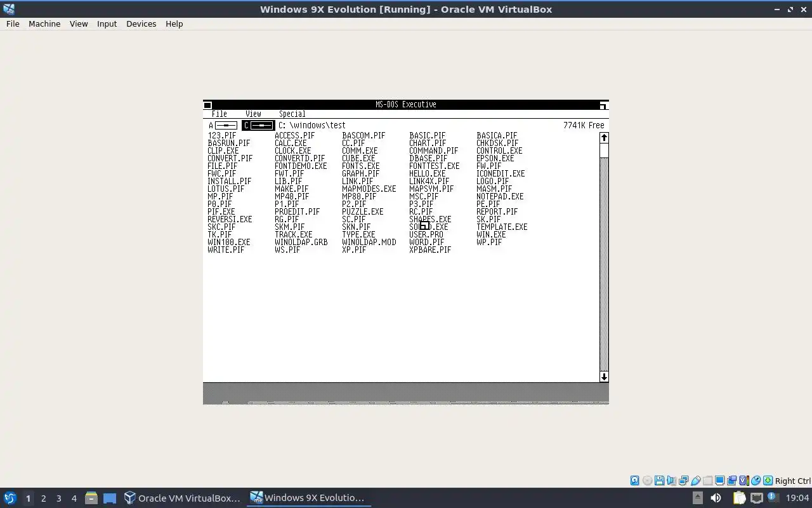Open the MS-DOS Executive View menu
This screenshot has width=812, height=508.
(253, 114)
